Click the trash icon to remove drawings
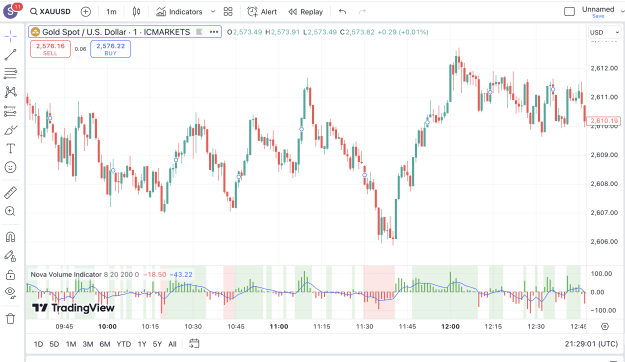This screenshot has height=362, width=625. click(11, 319)
